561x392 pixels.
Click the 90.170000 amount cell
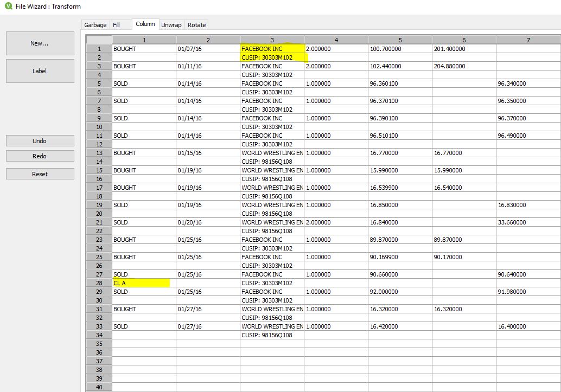click(x=464, y=257)
